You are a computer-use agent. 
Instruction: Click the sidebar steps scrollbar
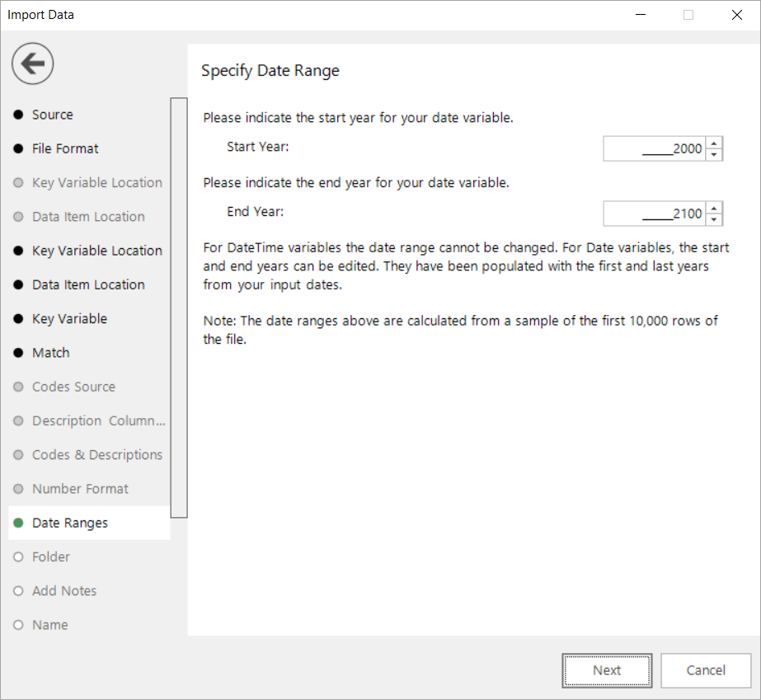point(179,308)
